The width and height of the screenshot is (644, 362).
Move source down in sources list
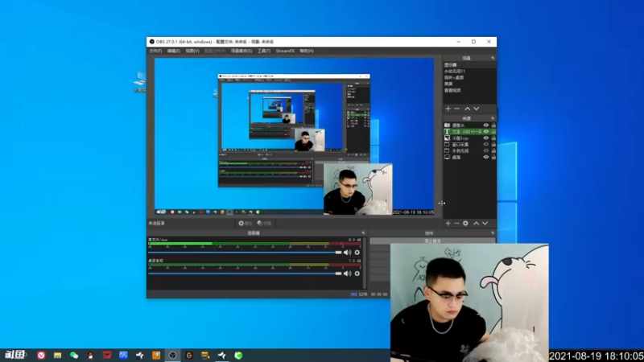[x=485, y=224]
